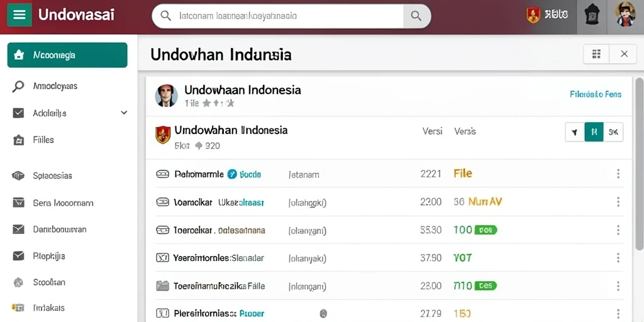
Task: Open more options for the Plersitkornlasa row
Action: point(618,314)
